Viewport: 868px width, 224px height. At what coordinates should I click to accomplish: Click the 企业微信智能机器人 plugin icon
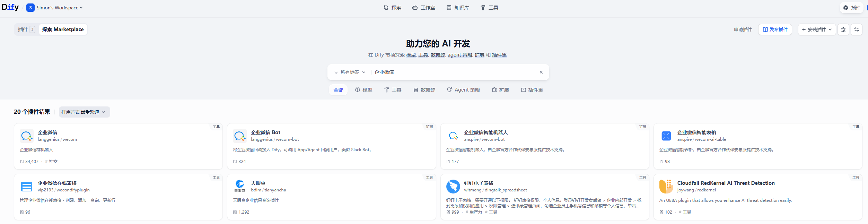[453, 136]
